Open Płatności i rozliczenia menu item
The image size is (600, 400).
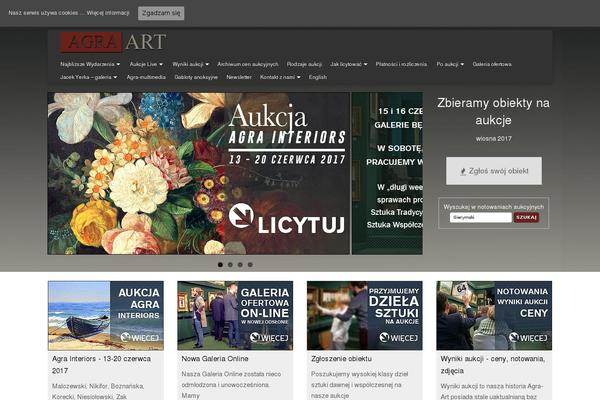[x=401, y=64]
